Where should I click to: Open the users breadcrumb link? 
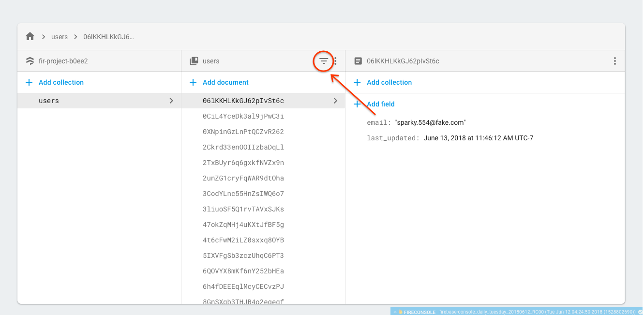(x=60, y=37)
